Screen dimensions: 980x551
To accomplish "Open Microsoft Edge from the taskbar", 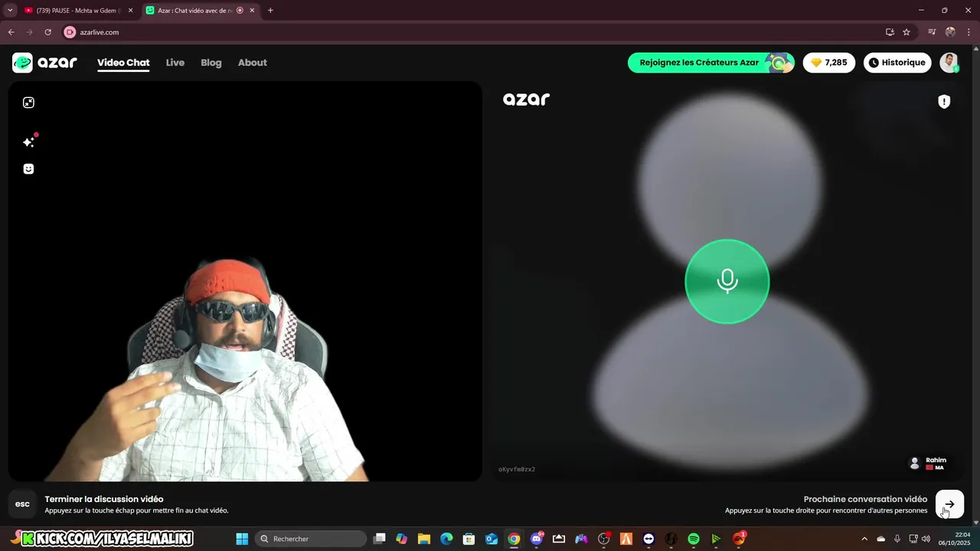I will [x=446, y=539].
